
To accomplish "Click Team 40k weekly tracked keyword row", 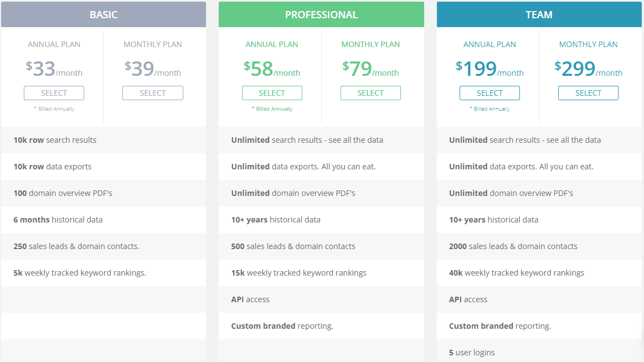I will pos(539,273).
